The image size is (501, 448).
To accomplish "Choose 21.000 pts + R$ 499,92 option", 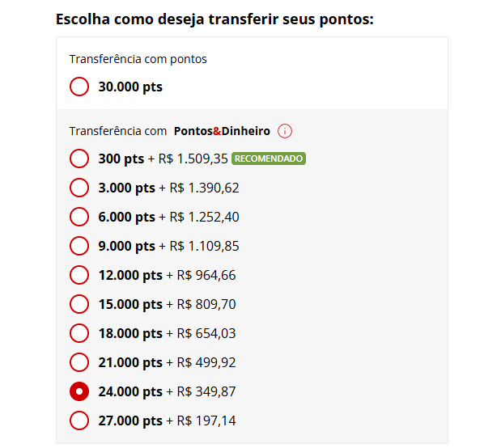I will coord(79,362).
